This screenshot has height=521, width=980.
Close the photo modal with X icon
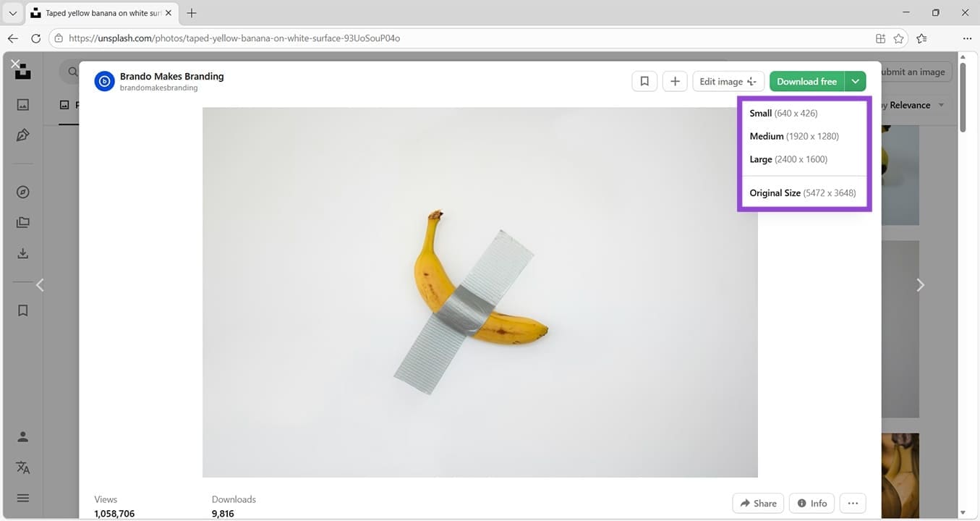pyautogui.click(x=15, y=64)
